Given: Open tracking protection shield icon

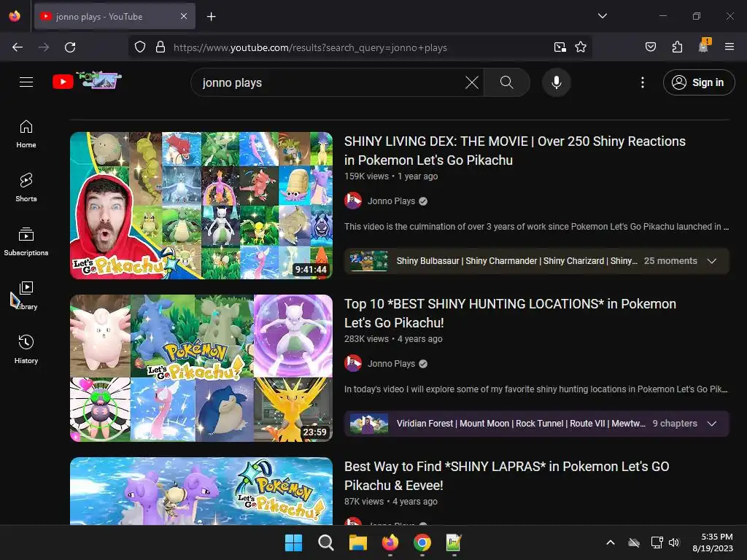Looking at the screenshot, I should [139, 47].
